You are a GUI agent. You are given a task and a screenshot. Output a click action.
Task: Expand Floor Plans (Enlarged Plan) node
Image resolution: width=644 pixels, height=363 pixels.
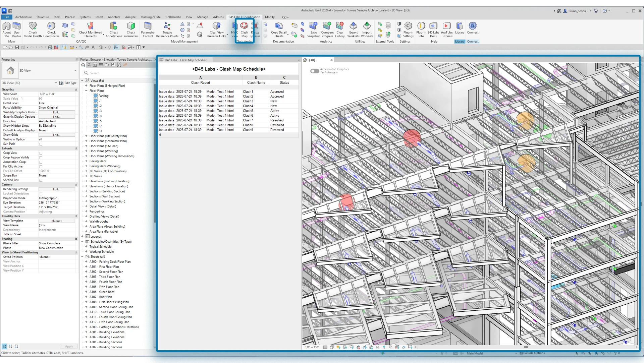click(86, 86)
